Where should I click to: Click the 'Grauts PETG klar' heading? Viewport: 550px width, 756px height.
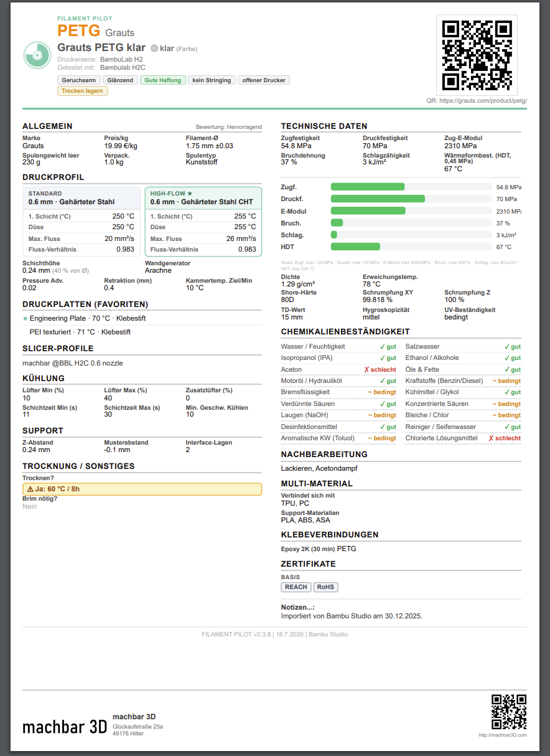[x=101, y=47]
